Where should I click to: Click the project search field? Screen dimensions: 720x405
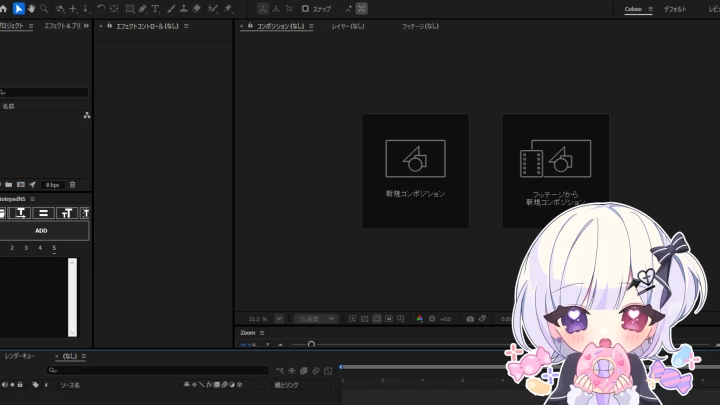point(44,92)
